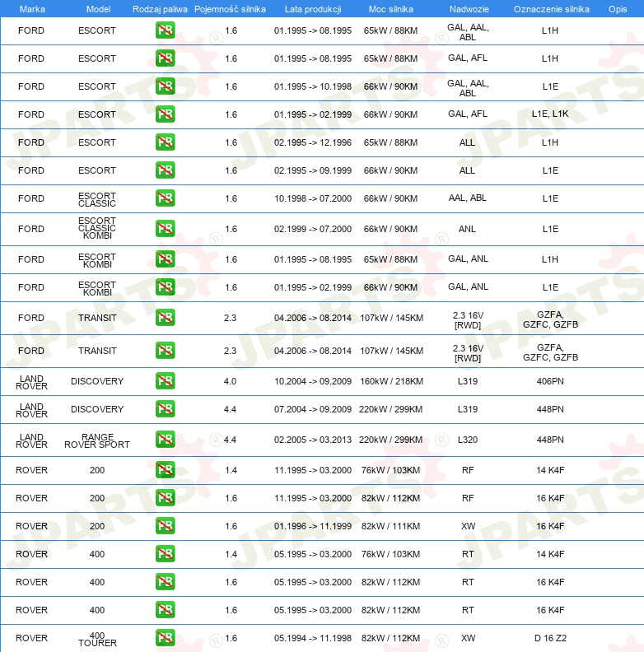The height and width of the screenshot is (652, 644).
Task: Select 'RT' body cell in ROVER 400 1.4 row
Action: (468, 554)
